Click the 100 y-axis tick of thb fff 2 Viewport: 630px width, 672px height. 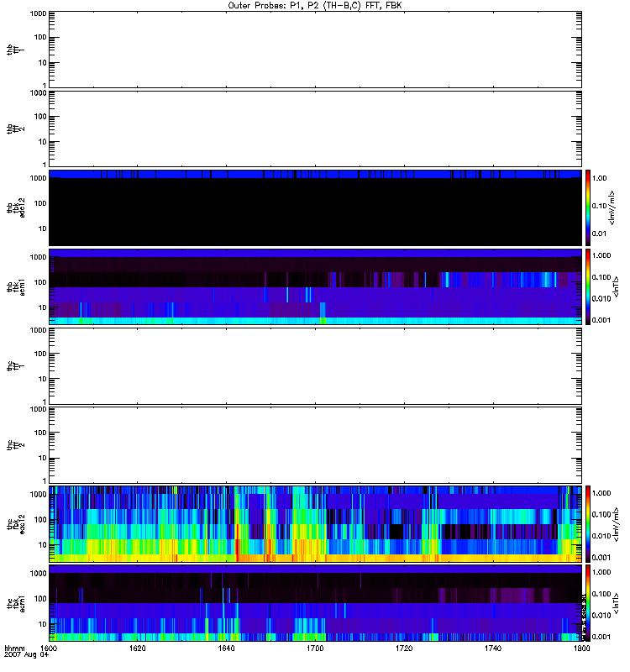click(40, 117)
